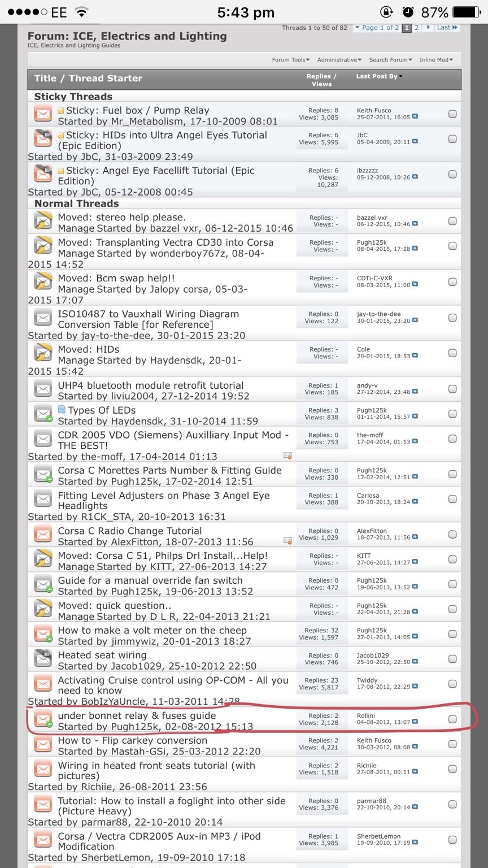Screen dimensions: 488x868
Task: Open Activating Cruise control using OP-COM thread
Action: pos(173,685)
